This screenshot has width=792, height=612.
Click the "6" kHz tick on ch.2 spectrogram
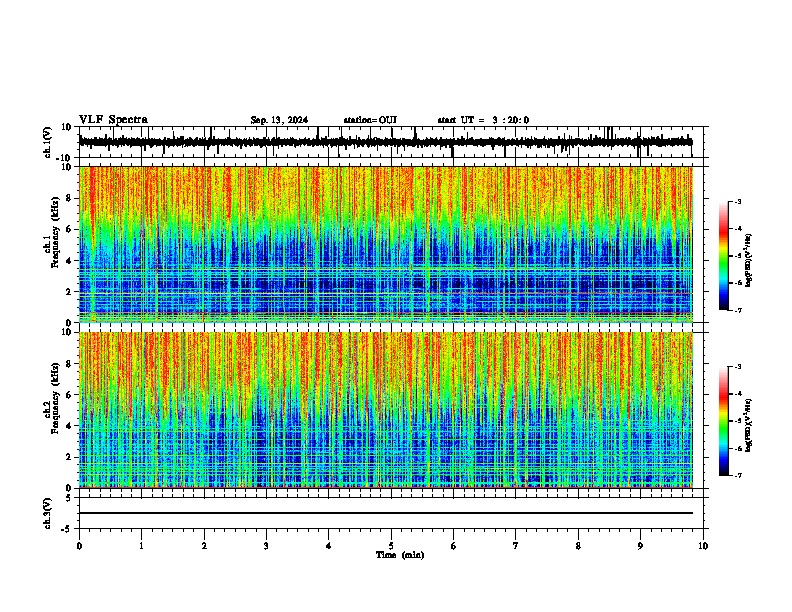(69, 395)
